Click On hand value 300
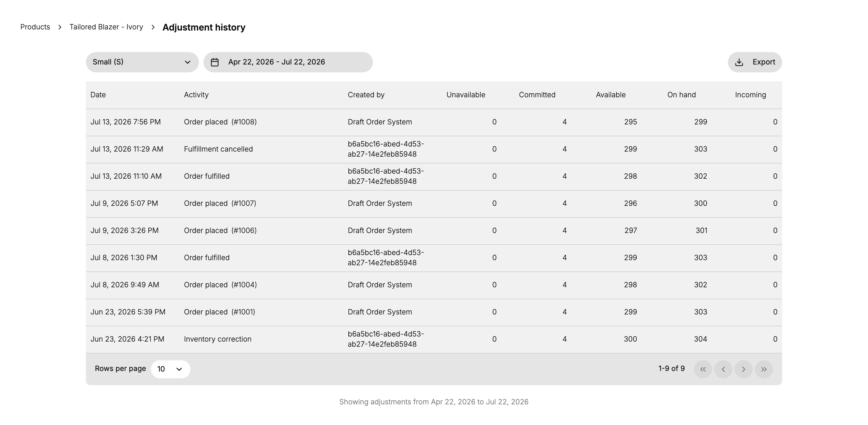 [x=700, y=203]
